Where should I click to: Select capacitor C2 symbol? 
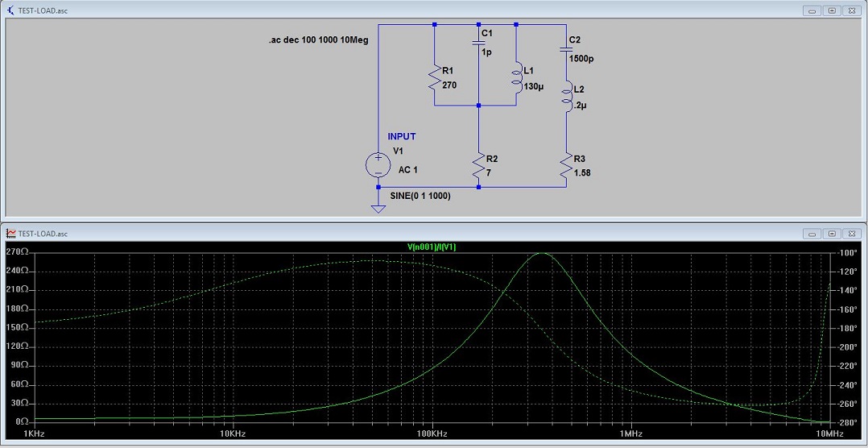(x=566, y=48)
